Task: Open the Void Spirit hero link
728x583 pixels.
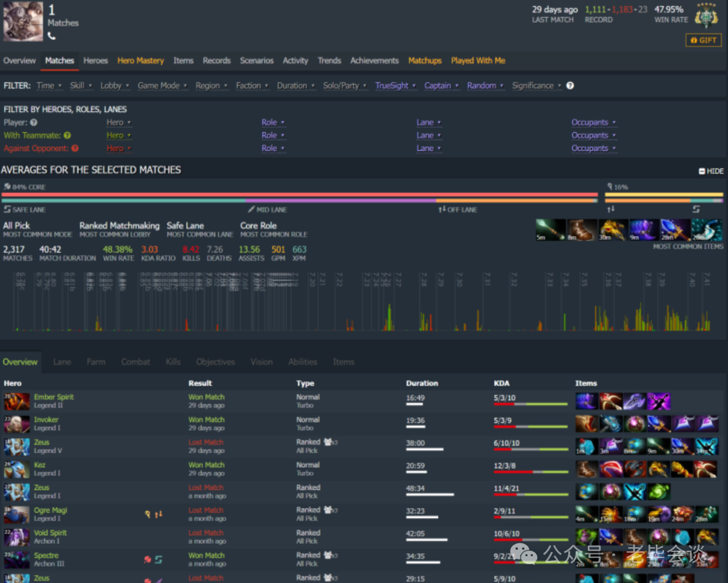Action: point(50,533)
